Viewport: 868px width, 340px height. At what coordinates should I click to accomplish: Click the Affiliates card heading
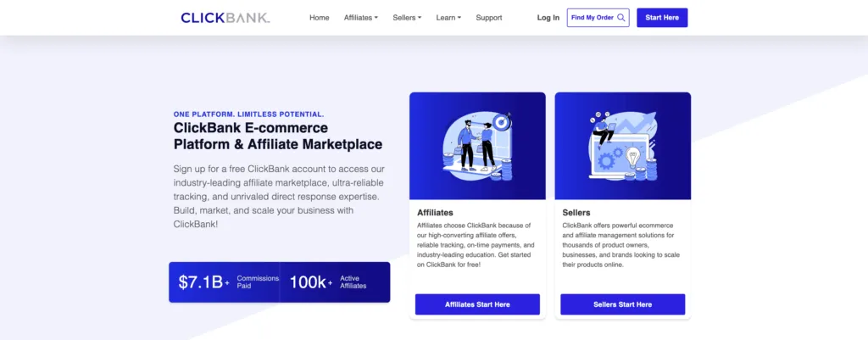[436, 212]
